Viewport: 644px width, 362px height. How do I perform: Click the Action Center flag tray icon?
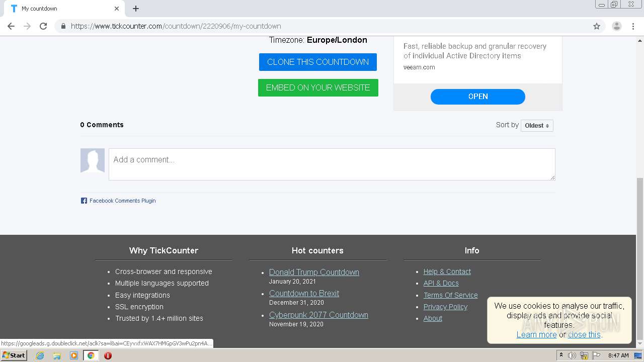(596, 355)
